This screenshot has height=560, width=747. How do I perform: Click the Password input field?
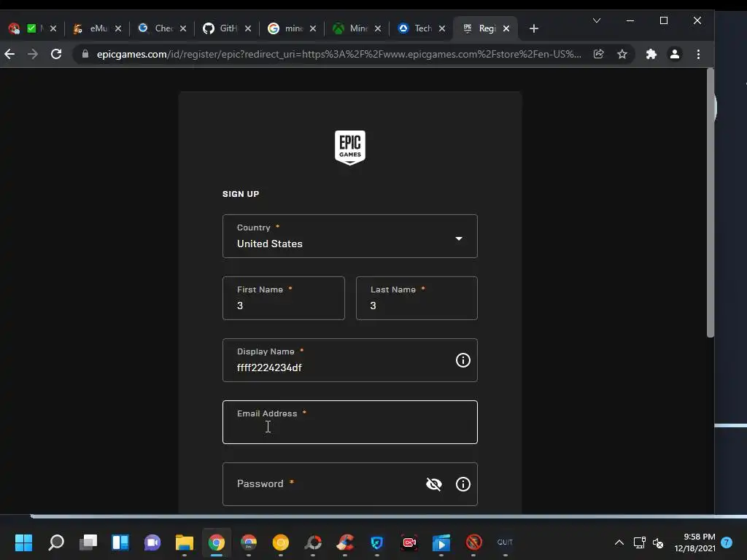pyautogui.click(x=349, y=484)
